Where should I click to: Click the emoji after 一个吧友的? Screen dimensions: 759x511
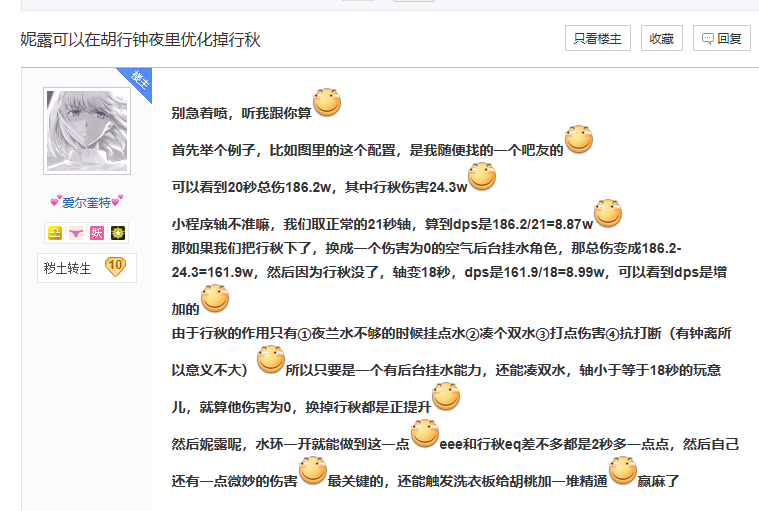[579, 140]
